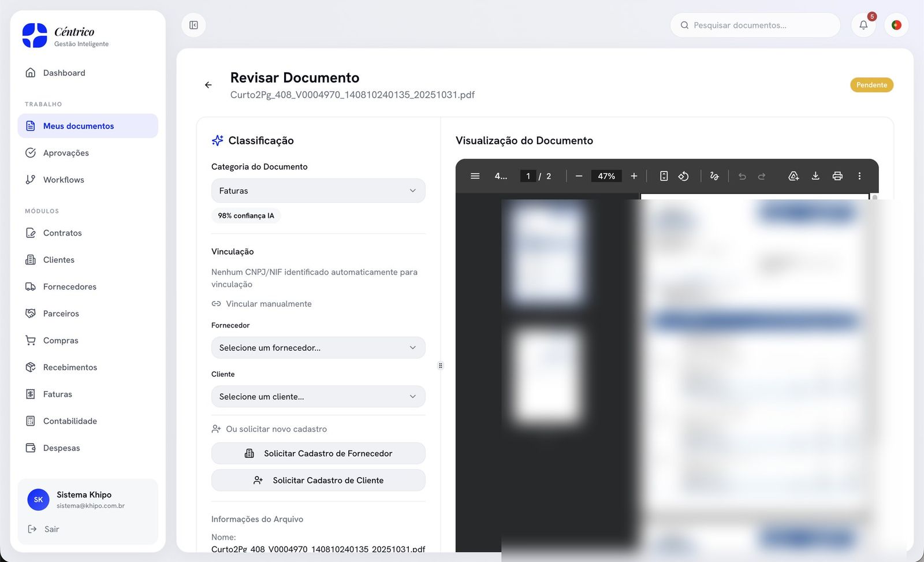Screen dimensions: 924x562
Task: Open the Fornecedores module
Action: click(x=88, y=286)
